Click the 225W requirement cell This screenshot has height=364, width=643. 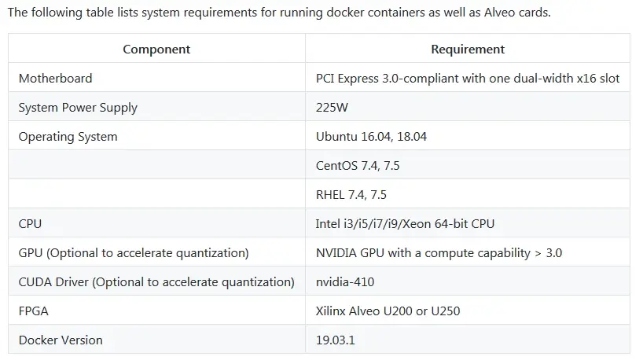pos(332,107)
